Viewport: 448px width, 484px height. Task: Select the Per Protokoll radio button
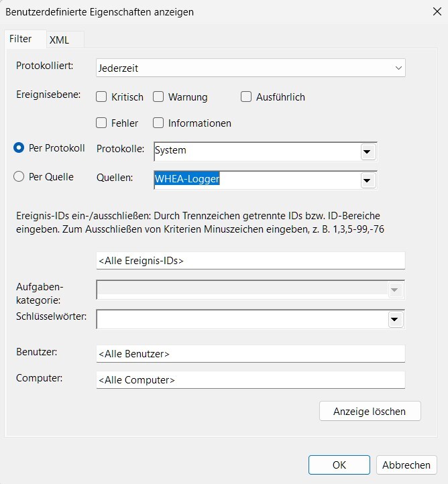[19, 148]
